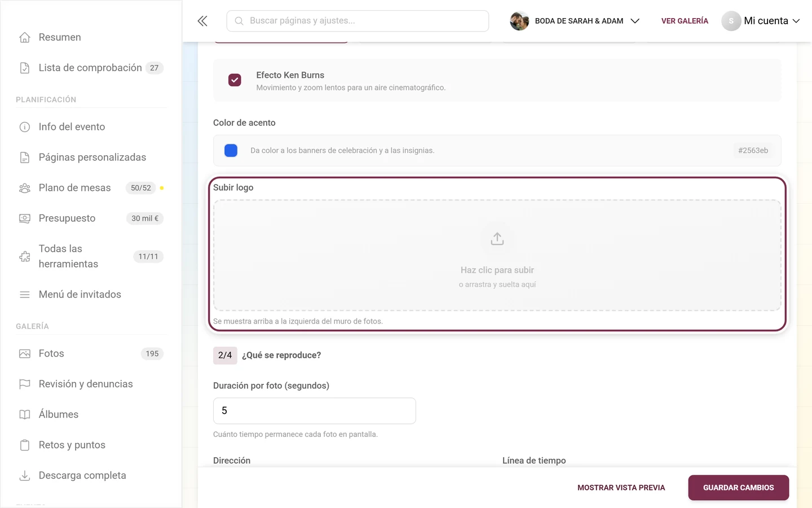The image size is (812, 508).
Task: Click the Mi cuenta avatar circle
Action: [x=731, y=21]
